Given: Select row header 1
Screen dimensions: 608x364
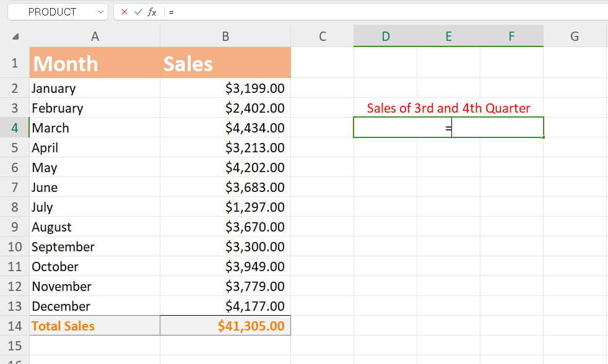Looking at the screenshot, I should point(14,63).
